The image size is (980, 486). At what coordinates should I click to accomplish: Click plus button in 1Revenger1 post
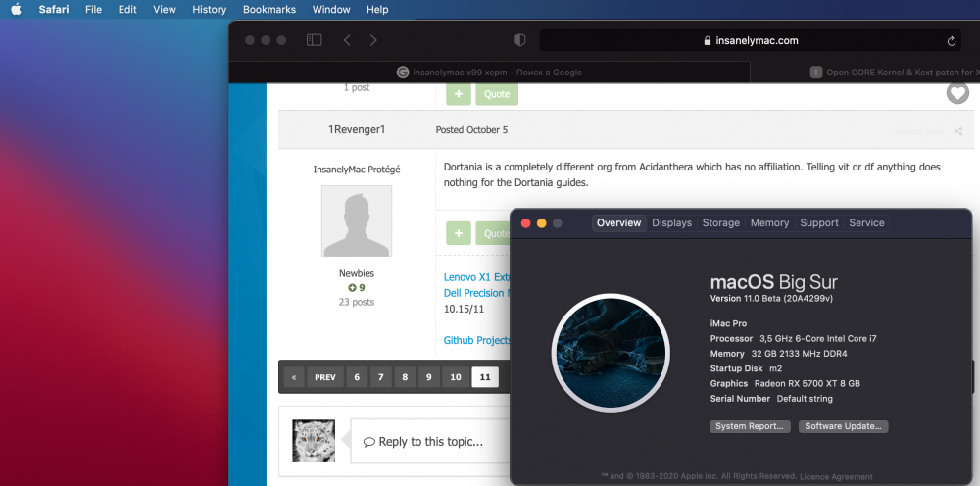458,233
